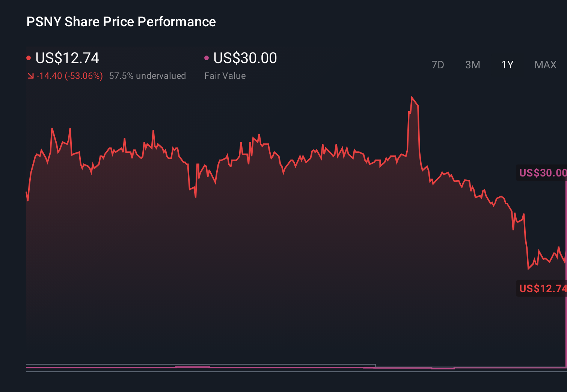Select the downward red arrow change indicator
The height and width of the screenshot is (392, 567).
31,76
